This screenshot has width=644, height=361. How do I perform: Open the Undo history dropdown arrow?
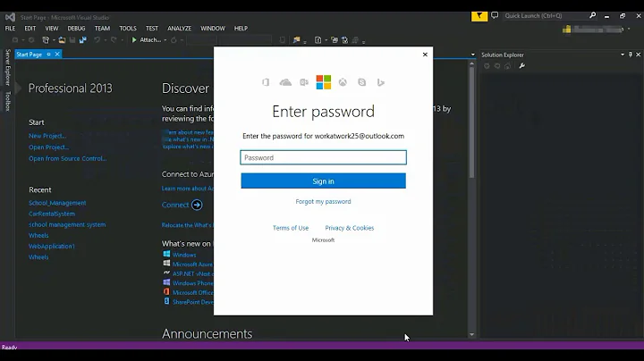106,40
